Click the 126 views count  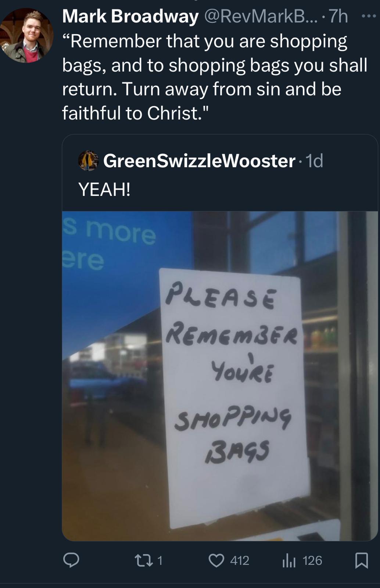(x=312, y=560)
